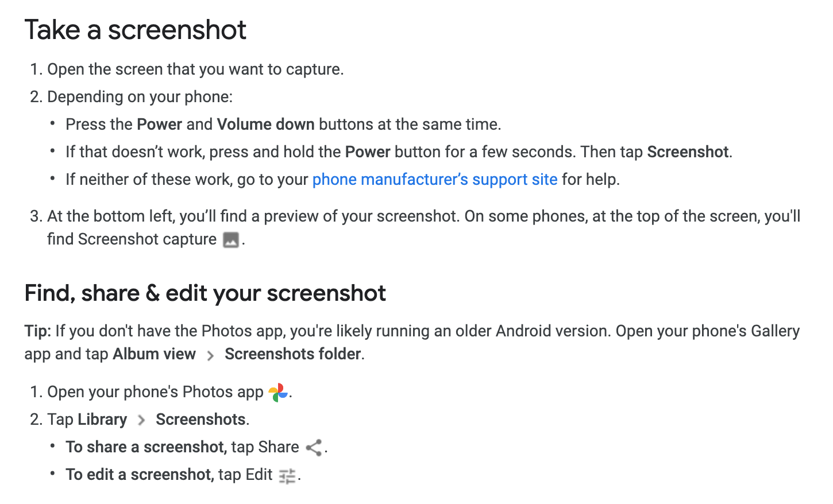833x504 pixels.
Task: Click the Edit sliders icon
Action: pos(287,476)
